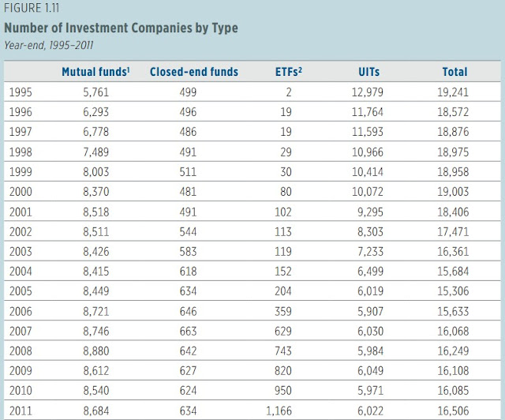The height and width of the screenshot is (420, 505).
Task: Select the 2001 year row label
Action: (x=21, y=212)
